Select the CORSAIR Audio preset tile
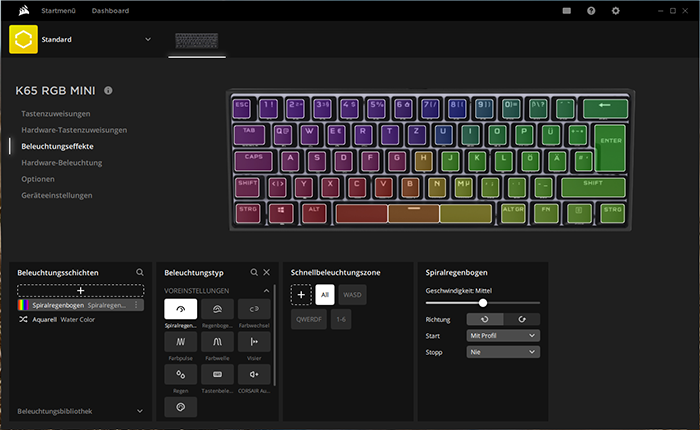Screen dimensions: 700x430 click(x=254, y=374)
